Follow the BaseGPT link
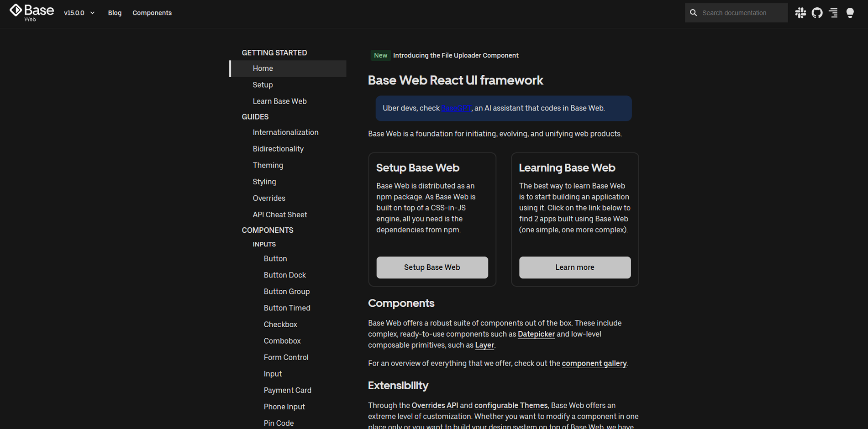The width and height of the screenshot is (868, 429). 456,108
